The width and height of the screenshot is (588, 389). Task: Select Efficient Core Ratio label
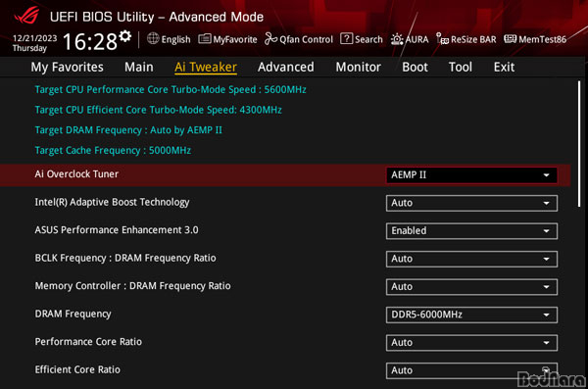pos(77,369)
